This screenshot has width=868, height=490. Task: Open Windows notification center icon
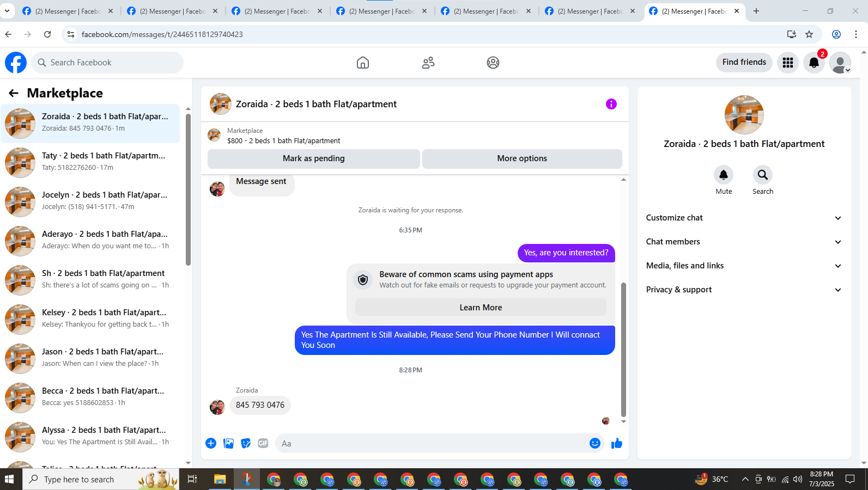(x=850, y=480)
